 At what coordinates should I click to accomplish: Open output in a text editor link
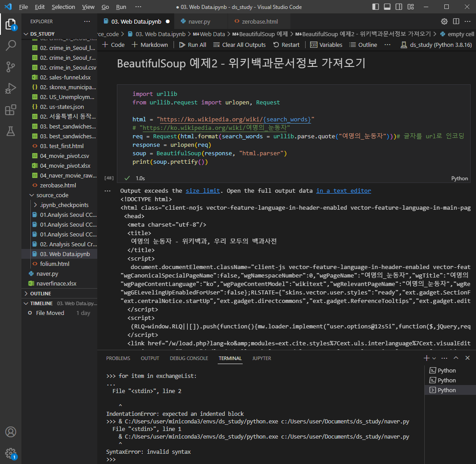[344, 191]
